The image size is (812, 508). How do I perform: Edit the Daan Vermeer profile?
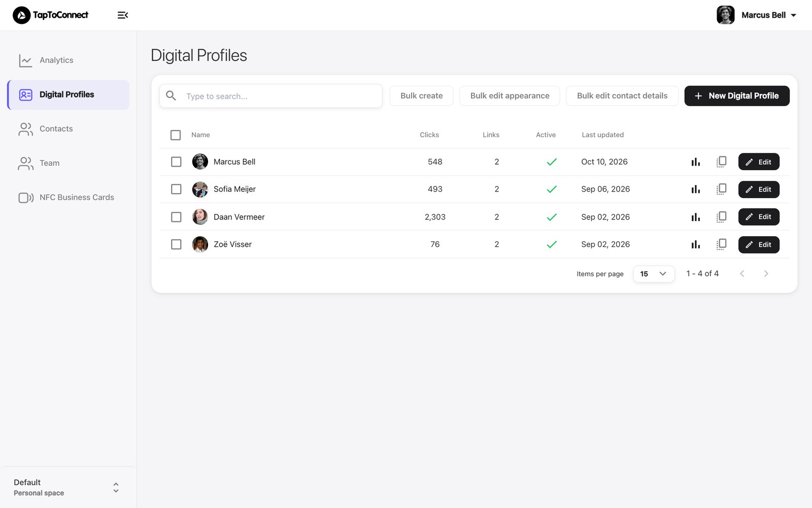[x=759, y=217]
